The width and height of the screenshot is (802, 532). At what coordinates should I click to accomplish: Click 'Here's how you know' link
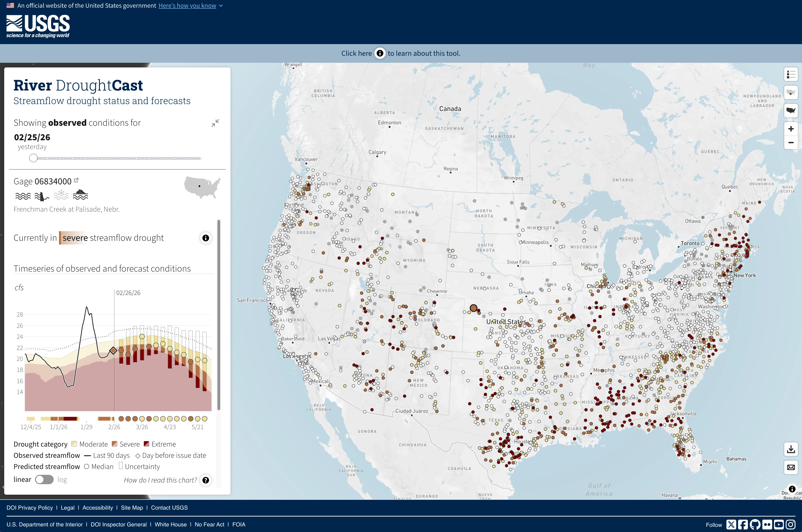tap(187, 6)
